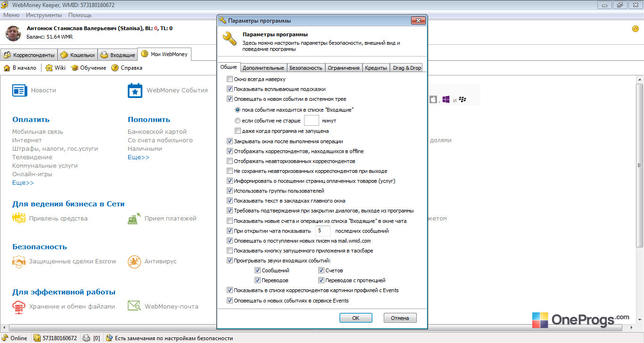Click the Отмена button
Screen dimensions: 644x343
[400, 318]
